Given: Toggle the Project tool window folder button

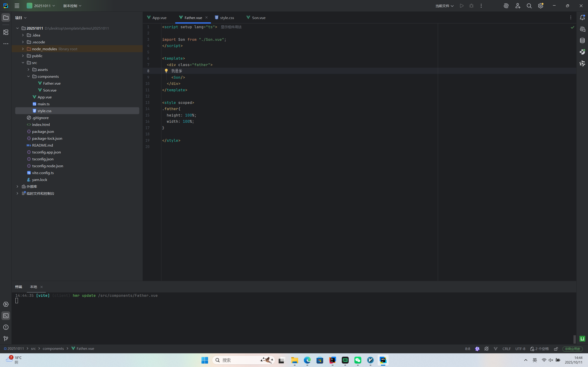Looking at the screenshot, I should point(6,17).
